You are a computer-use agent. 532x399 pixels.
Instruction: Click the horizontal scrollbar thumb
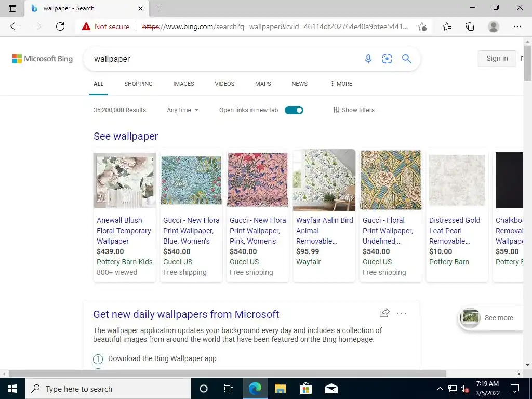click(x=228, y=374)
